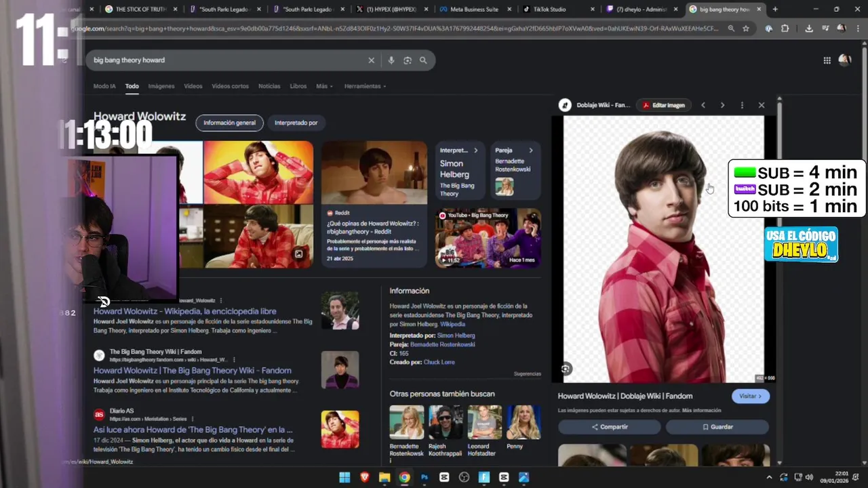
Task: Play YouTube Big Bang Theory video thumbnail
Action: pyautogui.click(x=488, y=238)
